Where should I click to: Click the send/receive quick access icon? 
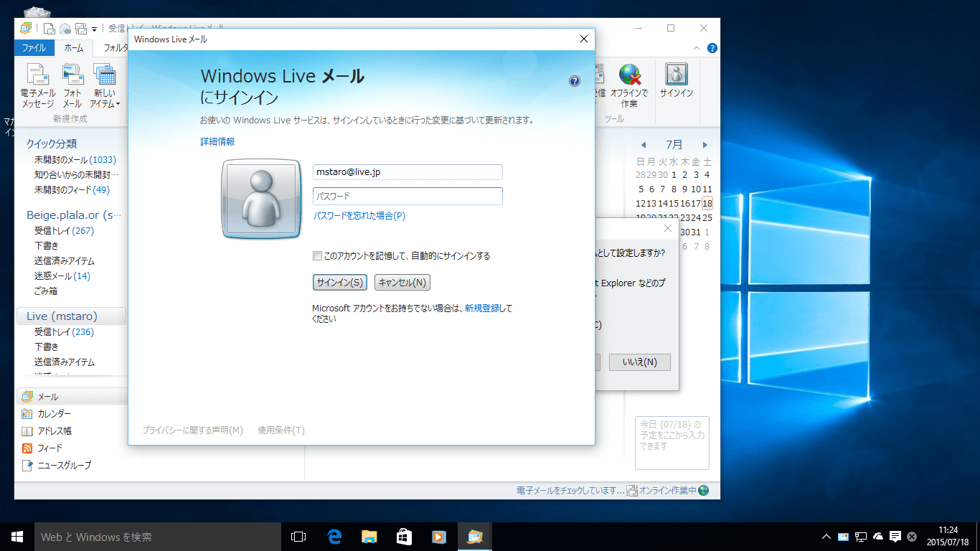coord(81,29)
